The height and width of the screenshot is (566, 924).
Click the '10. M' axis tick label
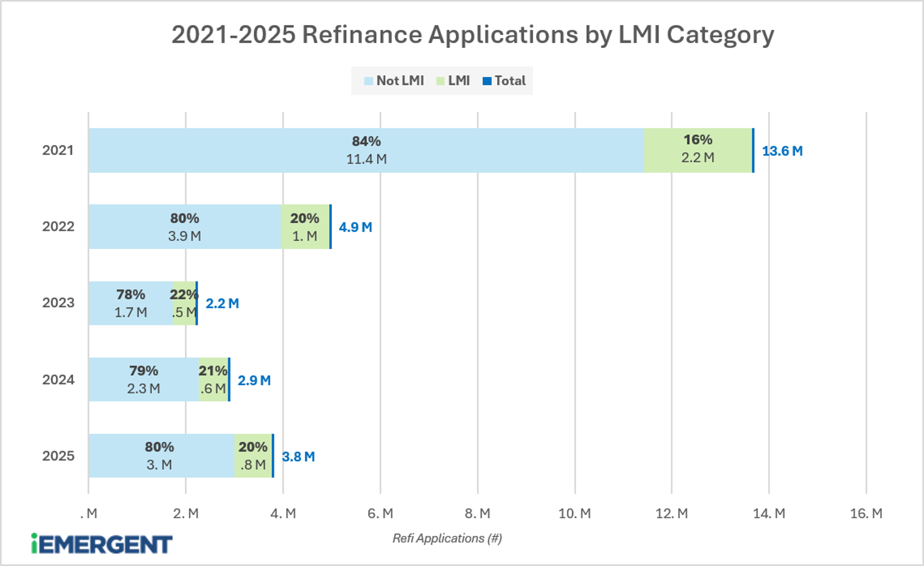pos(575,513)
